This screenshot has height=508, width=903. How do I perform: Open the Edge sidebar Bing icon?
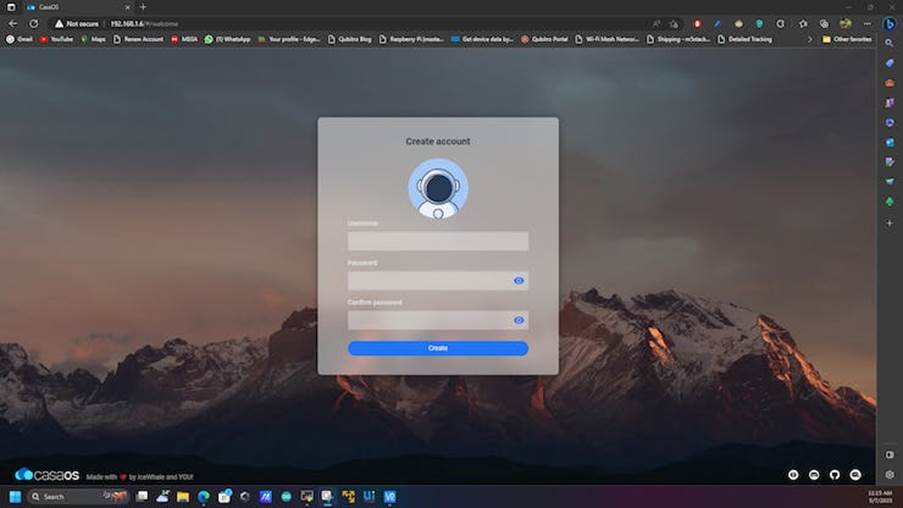tap(889, 24)
